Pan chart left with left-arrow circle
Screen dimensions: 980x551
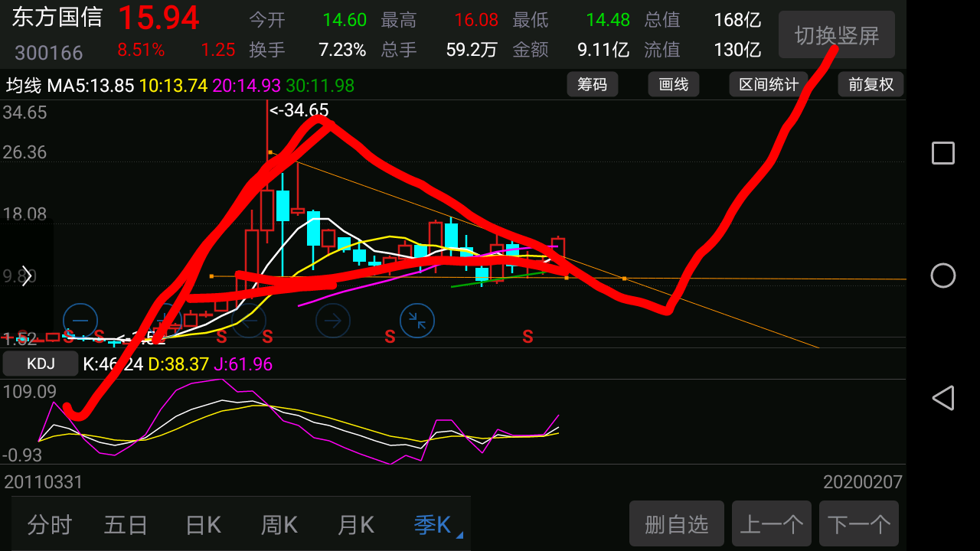(249, 321)
